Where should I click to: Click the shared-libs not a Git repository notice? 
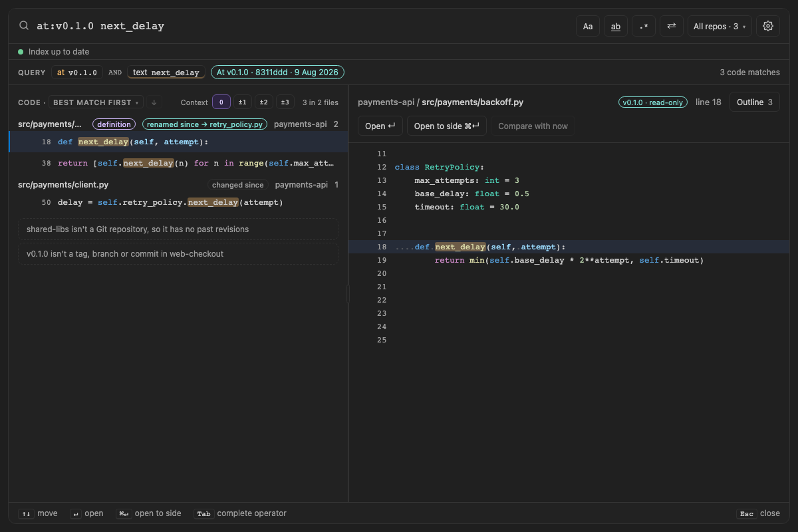tap(178, 229)
